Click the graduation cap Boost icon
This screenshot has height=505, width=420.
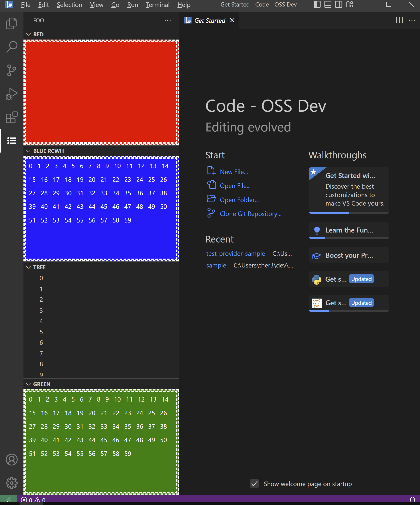[316, 256]
